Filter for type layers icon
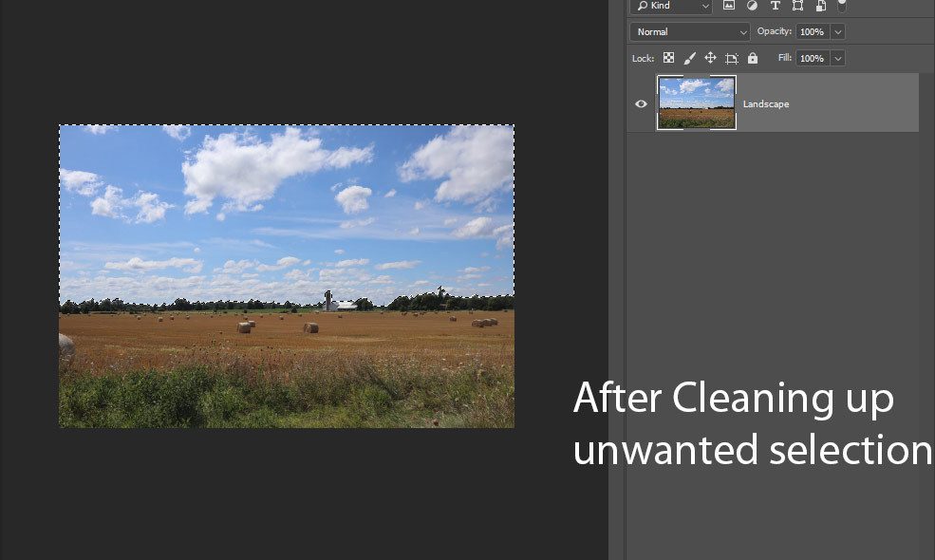The height and width of the screenshot is (560, 935). pyautogui.click(x=775, y=6)
